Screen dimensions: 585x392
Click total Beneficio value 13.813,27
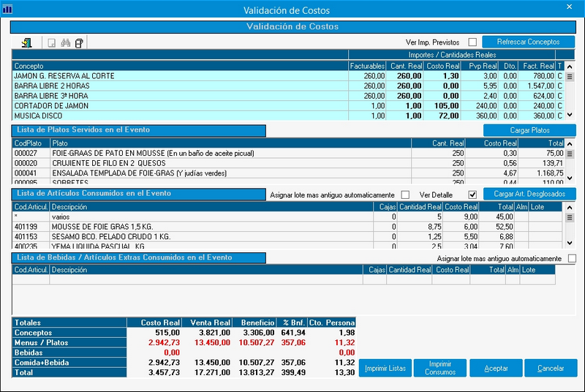point(257,372)
